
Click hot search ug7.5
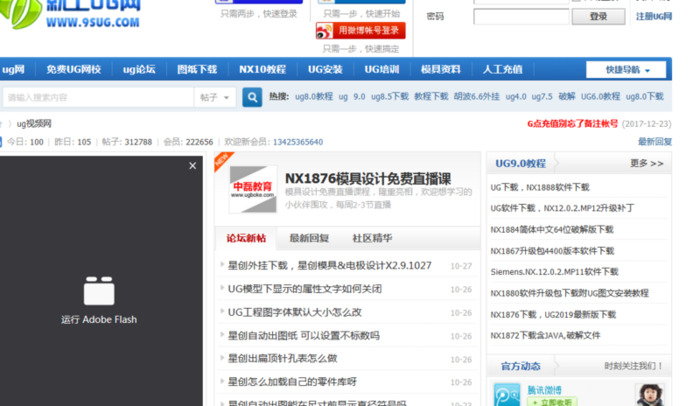pyautogui.click(x=542, y=96)
